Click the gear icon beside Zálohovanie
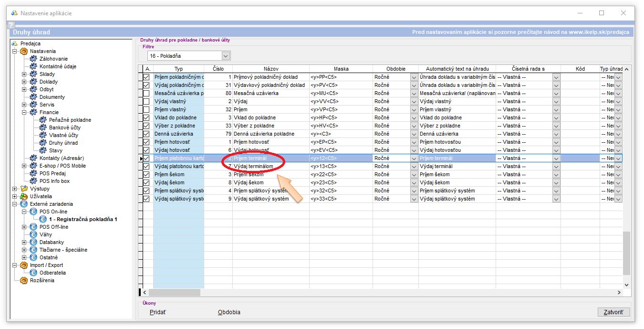The height and width of the screenshot is (329, 644). [33, 59]
